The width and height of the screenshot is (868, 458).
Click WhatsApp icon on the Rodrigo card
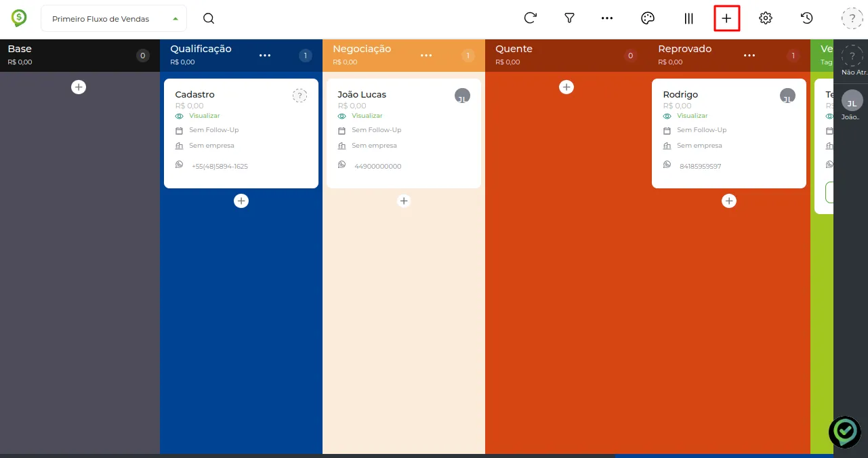tap(667, 165)
